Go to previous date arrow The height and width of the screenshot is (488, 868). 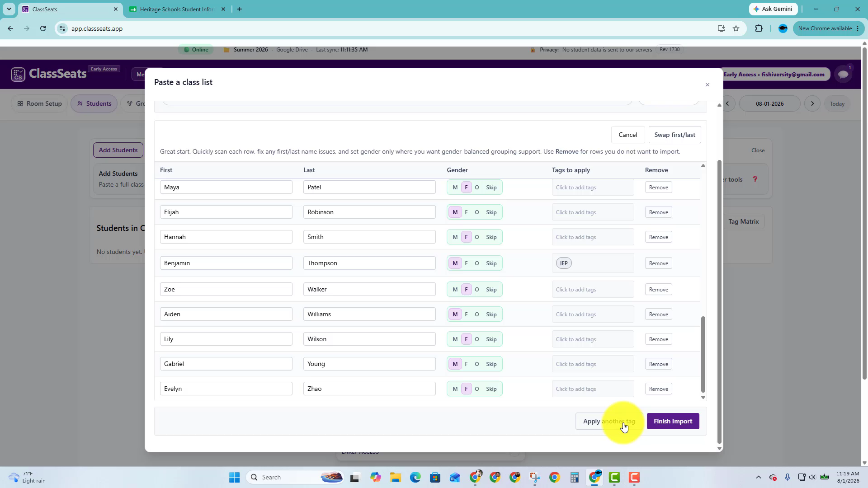click(x=727, y=103)
